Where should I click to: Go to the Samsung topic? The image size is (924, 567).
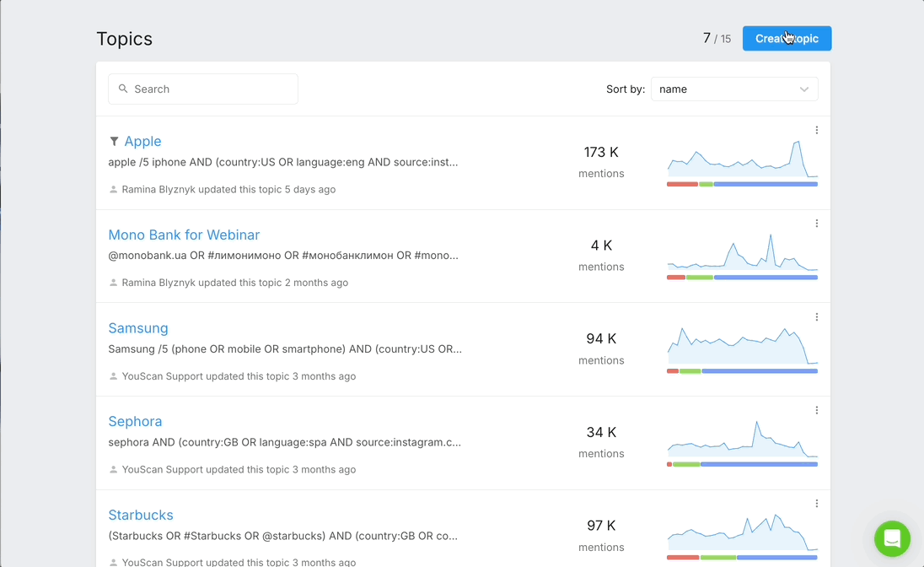(x=138, y=328)
